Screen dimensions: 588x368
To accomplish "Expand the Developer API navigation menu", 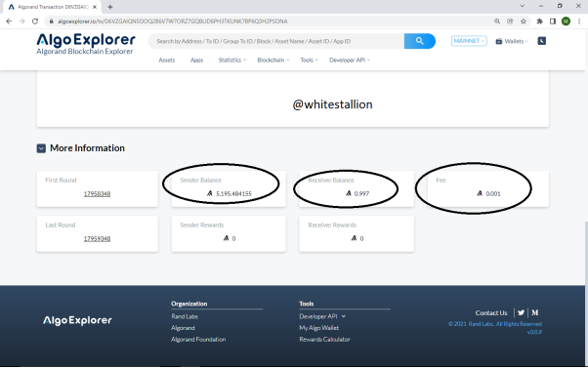I will (350, 60).
